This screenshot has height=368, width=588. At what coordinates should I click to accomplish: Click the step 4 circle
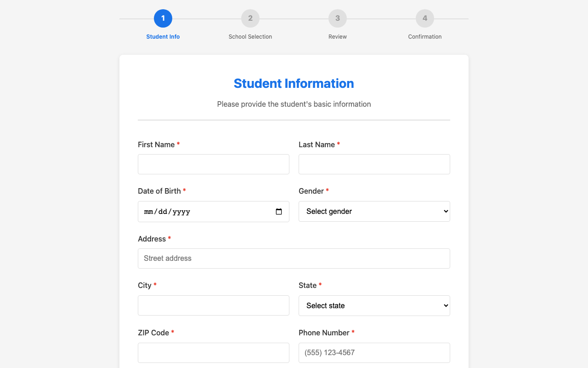point(425,18)
